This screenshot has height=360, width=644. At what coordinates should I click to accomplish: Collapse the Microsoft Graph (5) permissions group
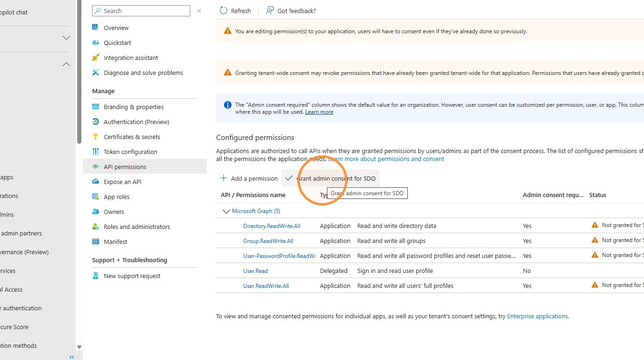(x=226, y=211)
